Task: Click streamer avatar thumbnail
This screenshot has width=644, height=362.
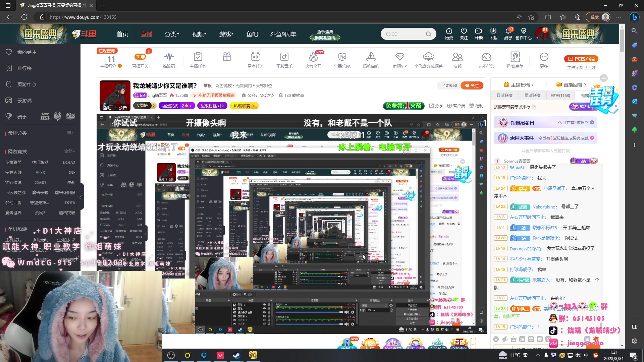Action: 115,96
